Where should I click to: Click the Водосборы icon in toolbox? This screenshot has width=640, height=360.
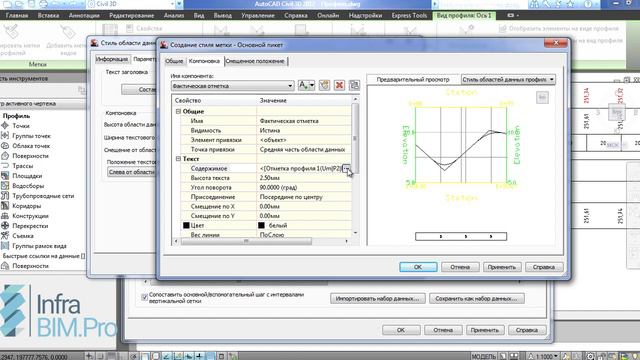click(x=5, y=186)
